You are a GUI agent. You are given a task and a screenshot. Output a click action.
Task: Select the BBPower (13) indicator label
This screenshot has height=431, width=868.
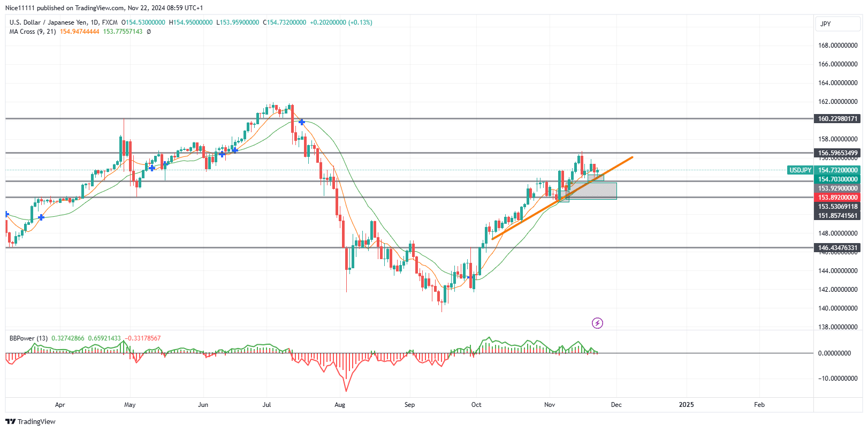pos(28,338)
